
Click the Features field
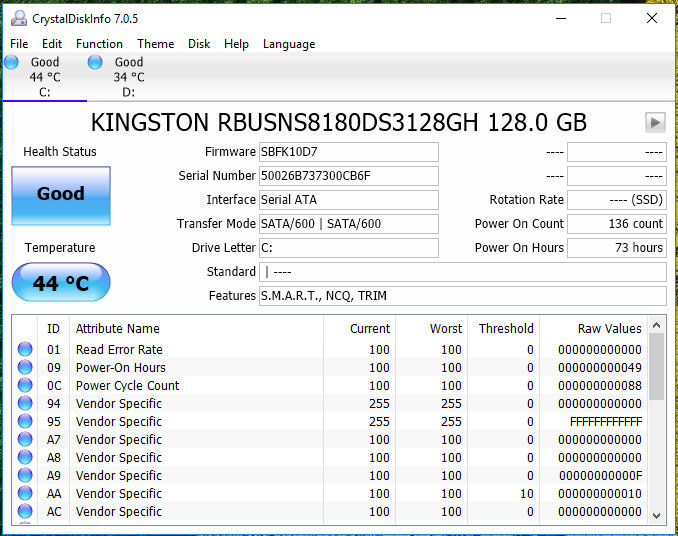click(x=463, y=296)
